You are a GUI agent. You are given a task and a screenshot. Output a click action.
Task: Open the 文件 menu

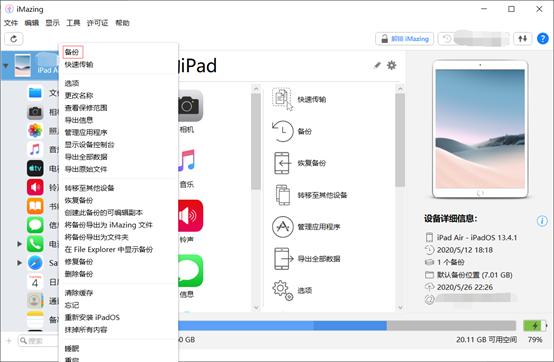(x=11, y=23)
